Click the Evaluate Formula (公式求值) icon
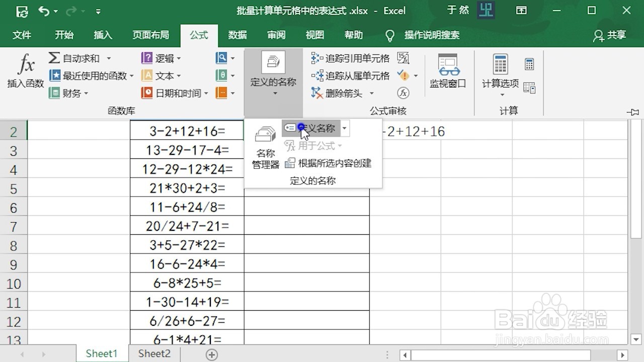Viewport: 644px width, 362px height. (403, 93)
